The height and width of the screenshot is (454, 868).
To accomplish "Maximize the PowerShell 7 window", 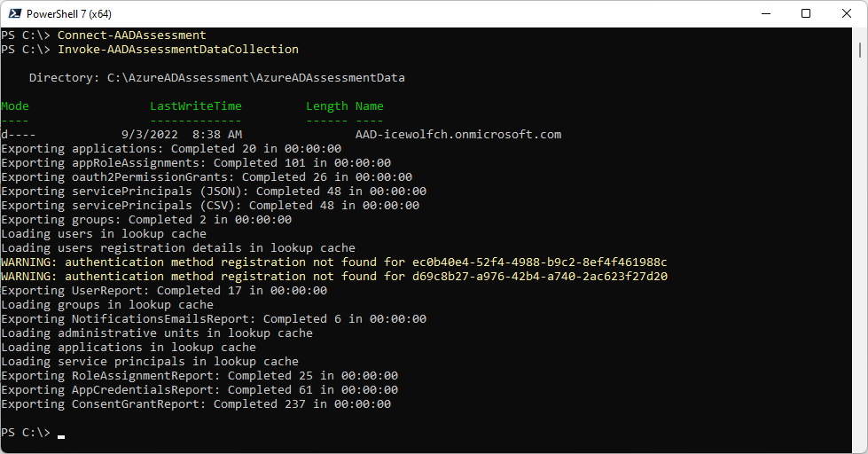I will click(x=806, y=14).
